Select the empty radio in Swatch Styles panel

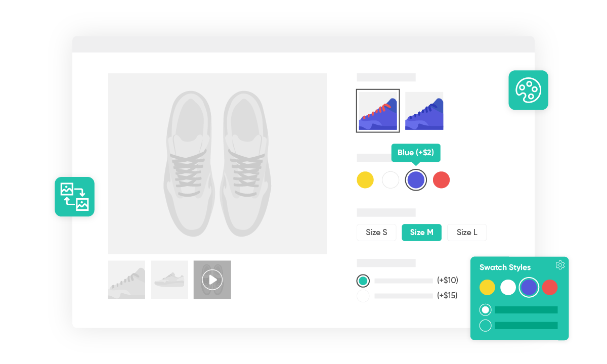point(485,326)
